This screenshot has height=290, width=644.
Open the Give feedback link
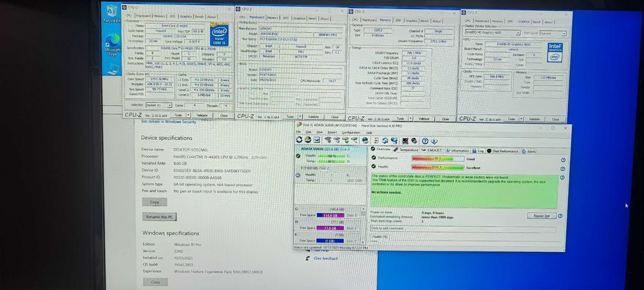click(x=326, y=258)
